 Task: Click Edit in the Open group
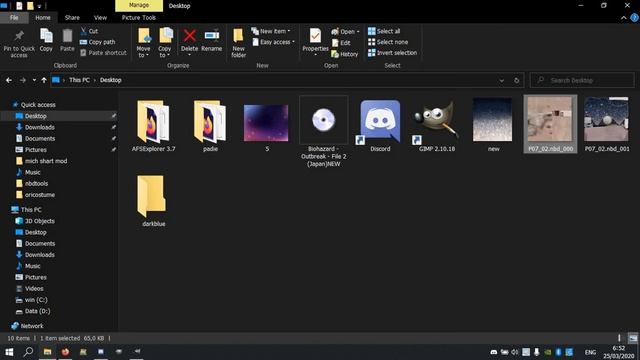click(x=341, y=42)
